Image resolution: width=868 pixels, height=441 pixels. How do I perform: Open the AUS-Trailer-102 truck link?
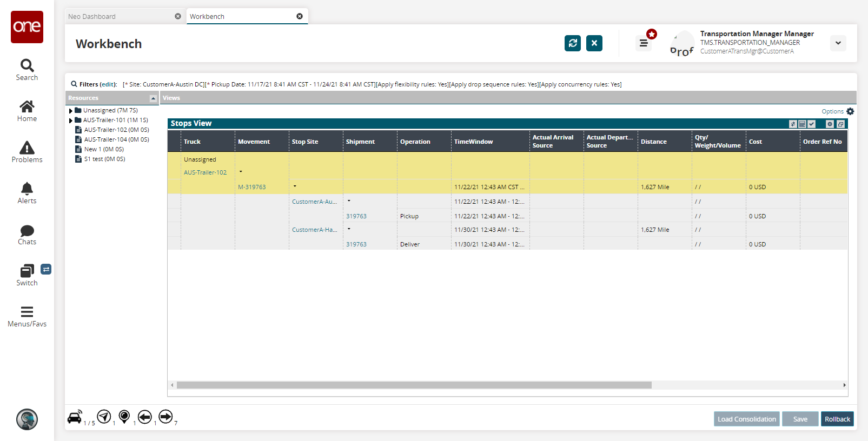coord(205,172)
